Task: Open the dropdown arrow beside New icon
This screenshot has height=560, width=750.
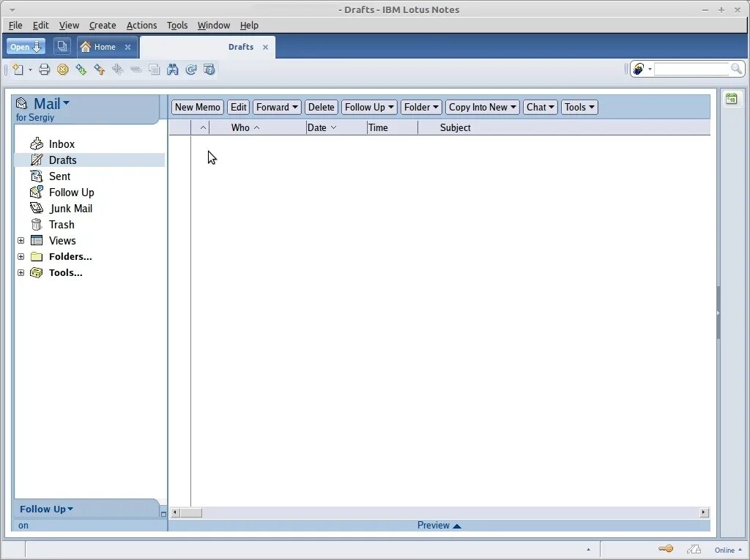Action: click(30, 70)
